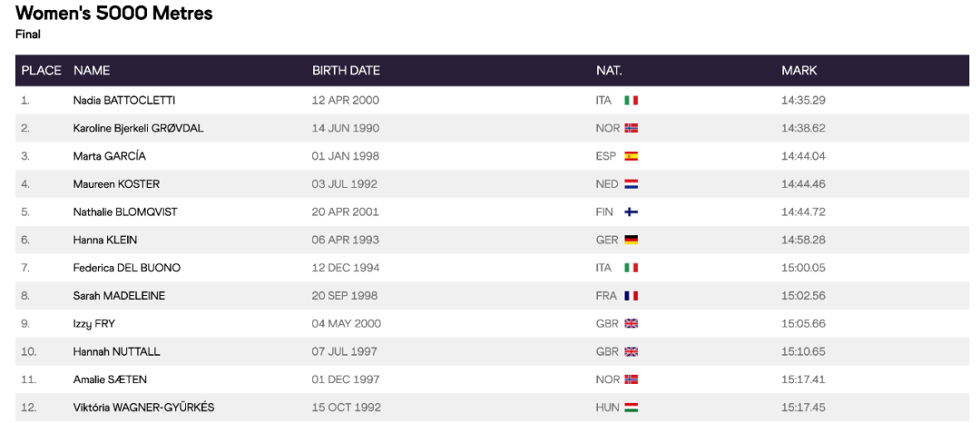
Task: Open Hannah NUTTALL's profile link
Action: pos(116,351)
